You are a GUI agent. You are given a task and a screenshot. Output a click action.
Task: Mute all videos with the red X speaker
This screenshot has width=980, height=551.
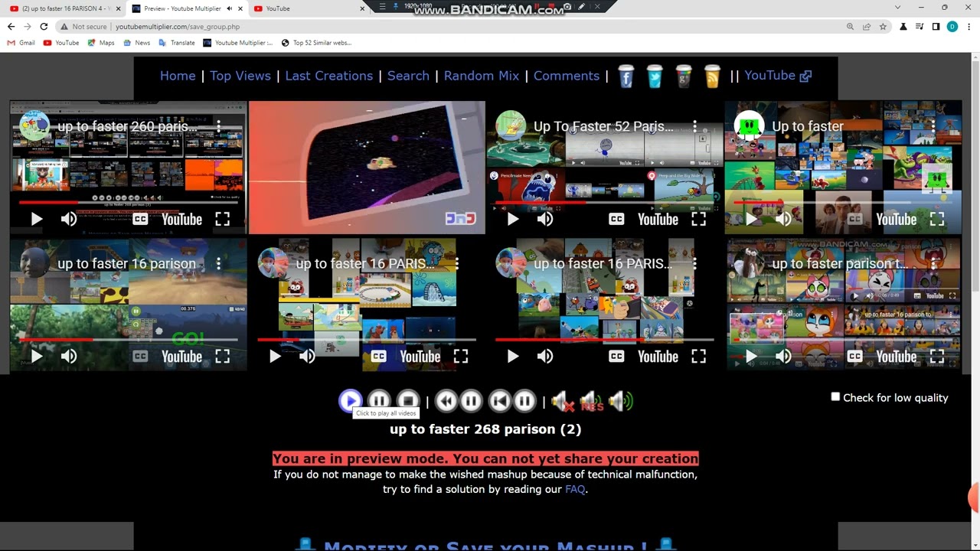(563, 401)
